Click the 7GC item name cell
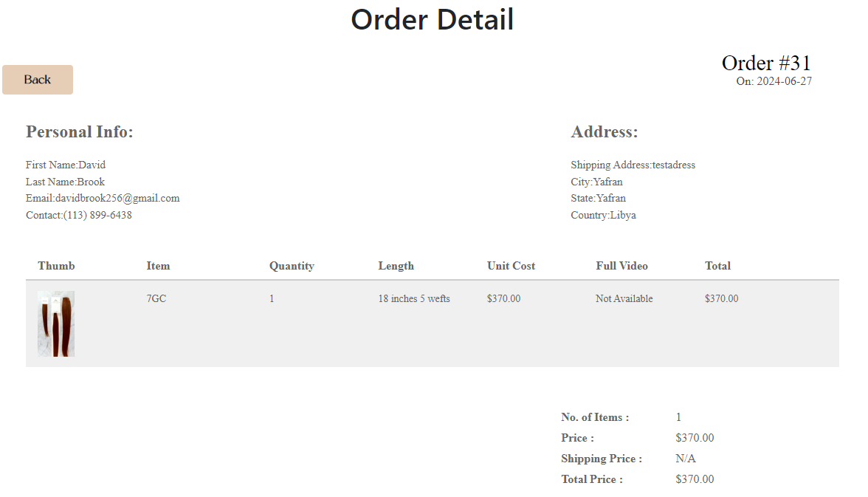The image size is (868, 497). (x=156, y=299)
